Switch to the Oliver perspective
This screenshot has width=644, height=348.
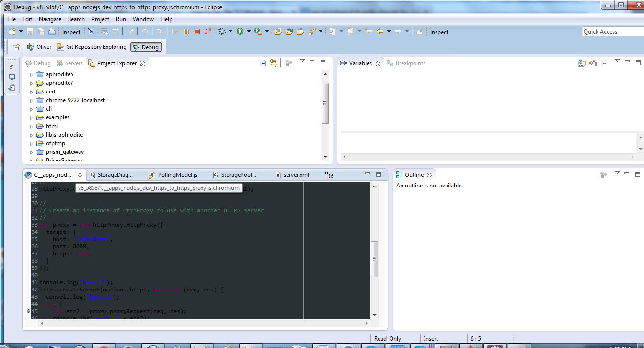(39, 47)
